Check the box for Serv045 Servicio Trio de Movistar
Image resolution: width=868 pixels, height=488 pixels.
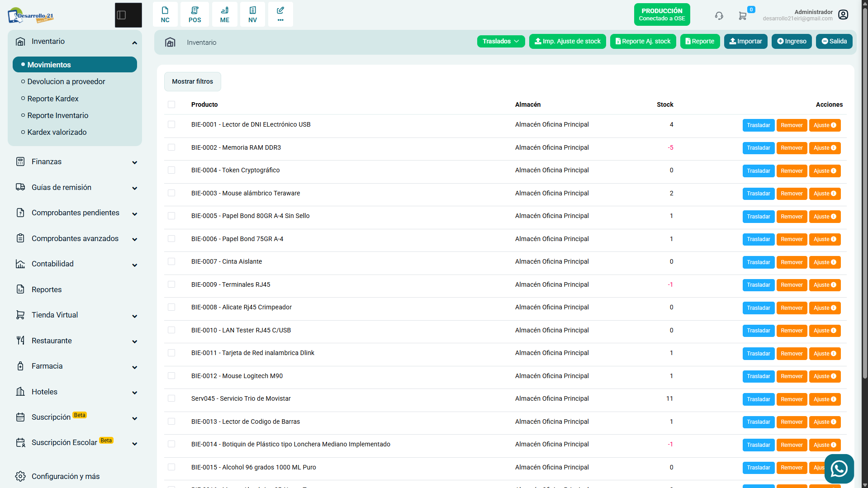pos(171,398)
